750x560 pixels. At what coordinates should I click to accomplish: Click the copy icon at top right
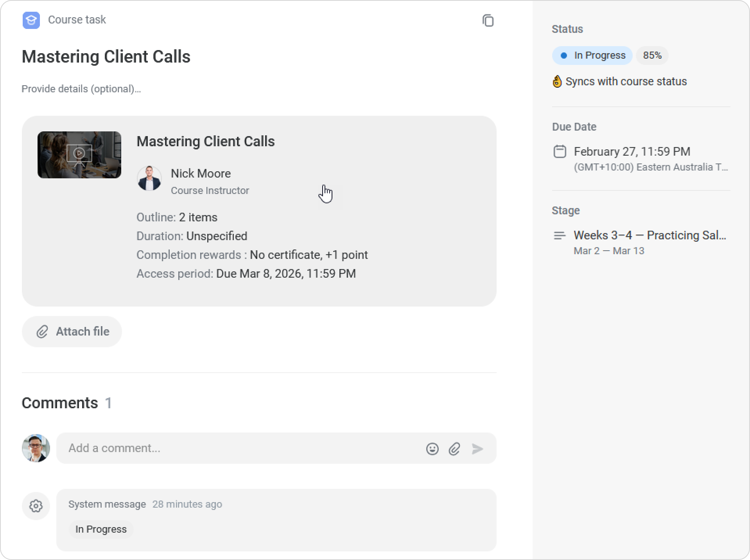(488, 20)
